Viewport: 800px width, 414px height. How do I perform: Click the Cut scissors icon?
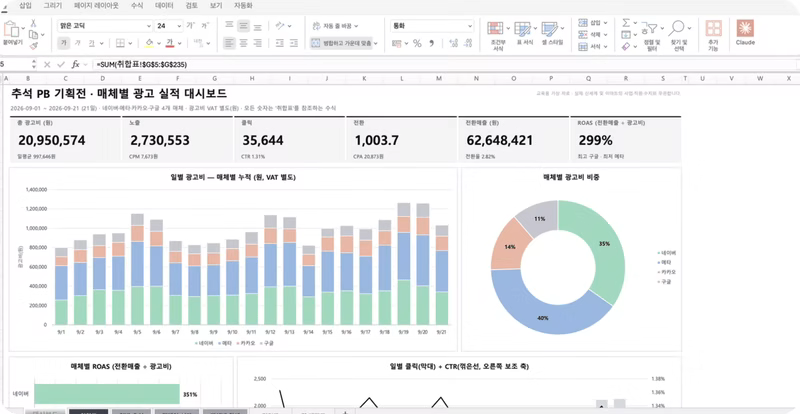coord(33,23)
